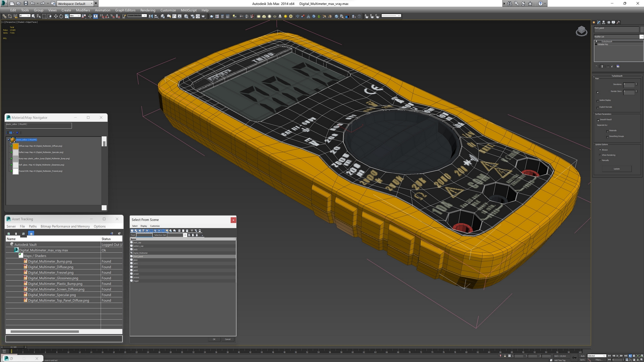Open the Workspace: Default dropdown
Image resolution: width=644 pixels, height=362 pixels.
75,4
